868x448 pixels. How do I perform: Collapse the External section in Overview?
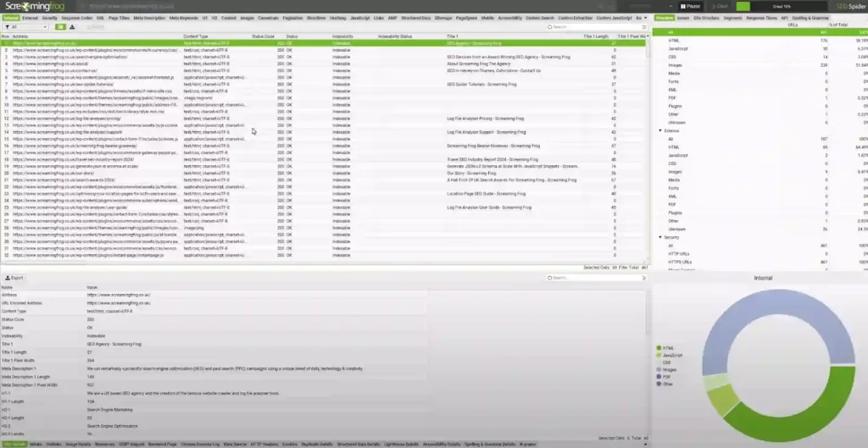point(659,130)
